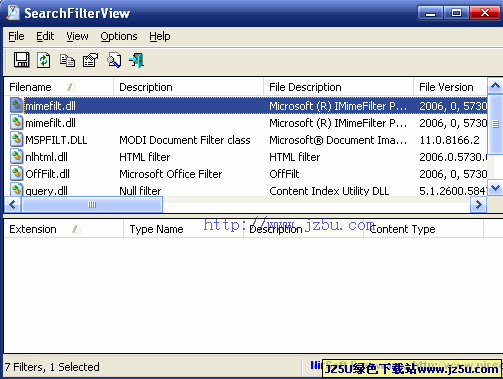Click the vertical scrollbar thumb
503x379 pixels.
pyautogui.click(x=495, y=124)
